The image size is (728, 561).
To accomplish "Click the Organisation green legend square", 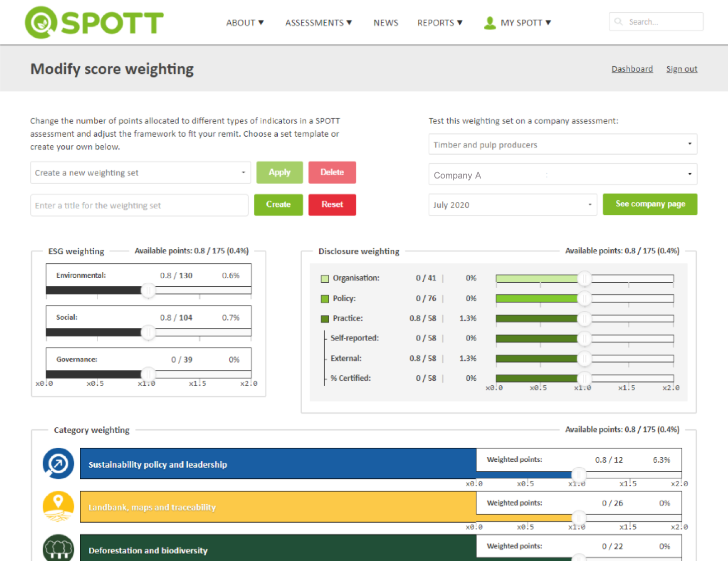I will pos(324,278).
